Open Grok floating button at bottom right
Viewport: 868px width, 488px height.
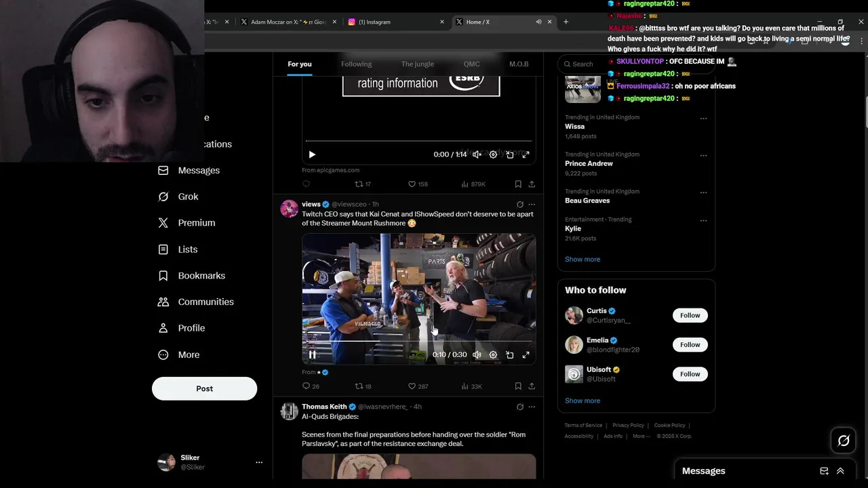click(844, 441)
